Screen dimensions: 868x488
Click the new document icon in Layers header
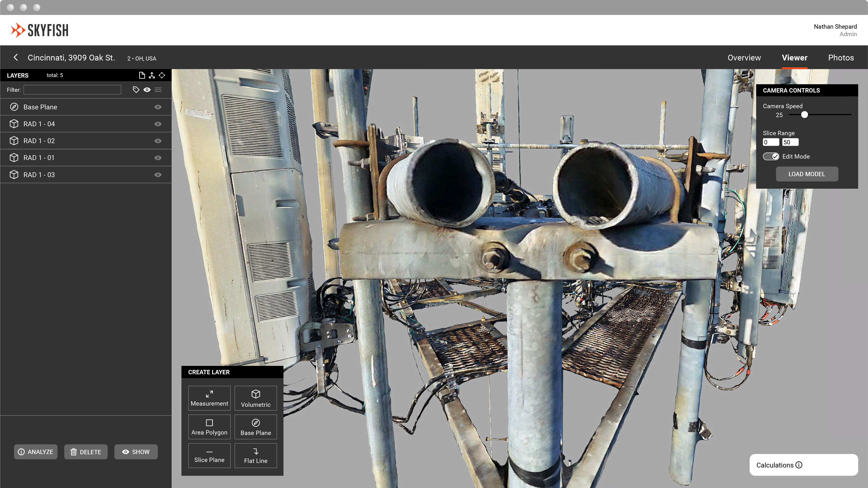(142, 75)
